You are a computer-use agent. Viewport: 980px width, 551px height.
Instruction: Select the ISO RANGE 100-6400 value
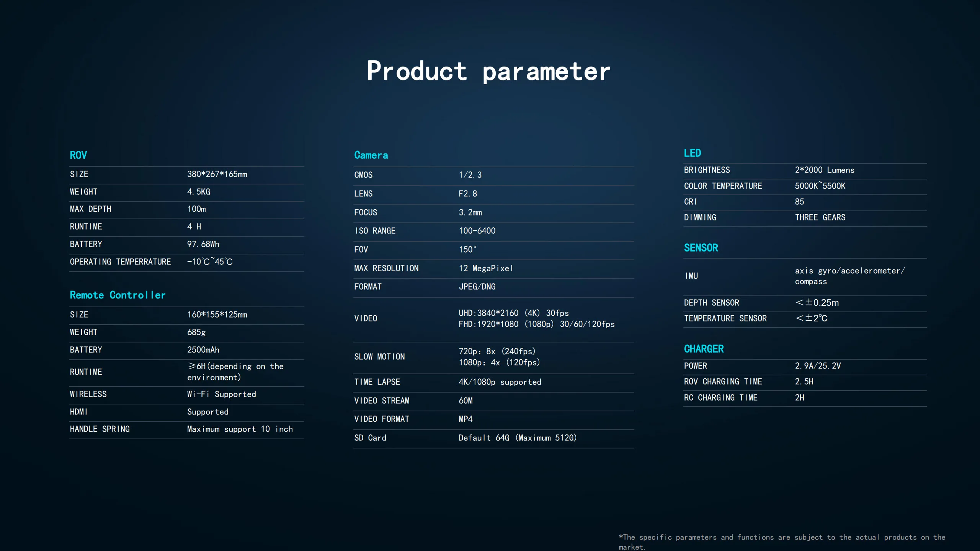point(477,231)
